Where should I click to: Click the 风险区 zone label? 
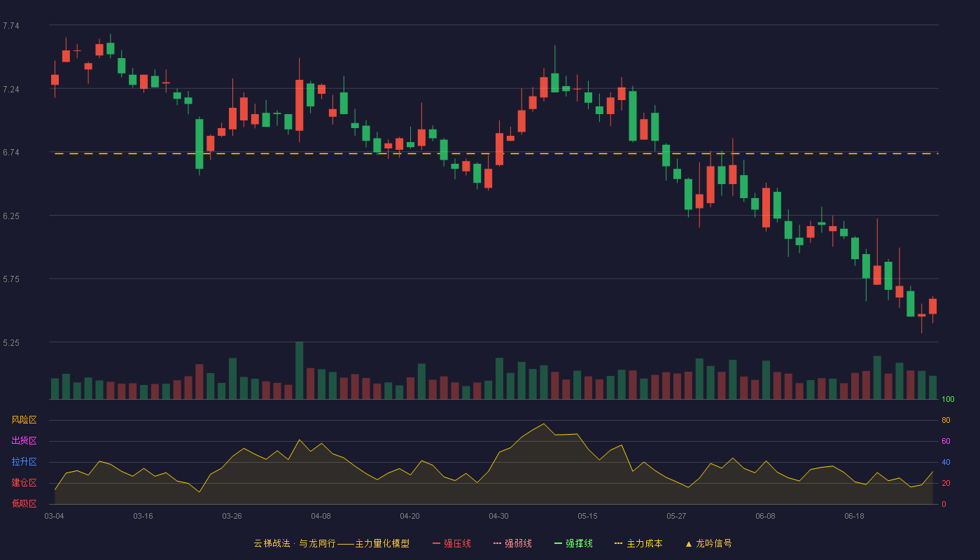click(24, 420)
